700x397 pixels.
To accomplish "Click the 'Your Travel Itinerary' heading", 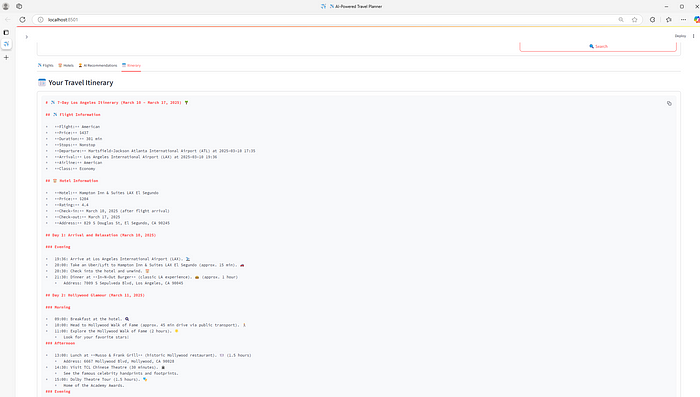I will tap(81, 83).
